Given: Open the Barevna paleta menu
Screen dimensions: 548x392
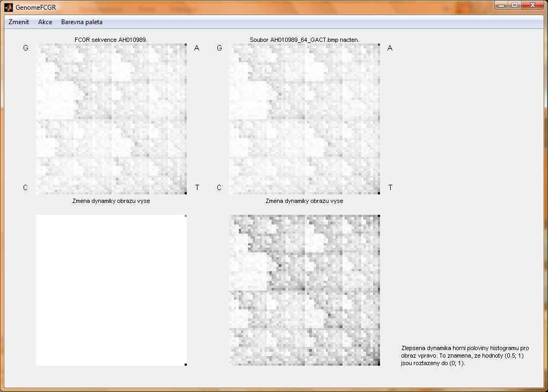Looking at the screenshot, I should pos(82,22).
